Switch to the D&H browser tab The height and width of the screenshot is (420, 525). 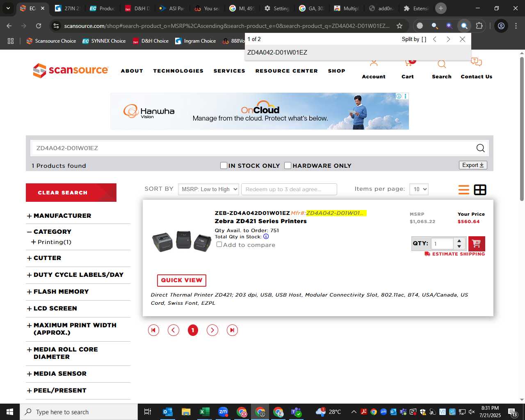point(137,8)
